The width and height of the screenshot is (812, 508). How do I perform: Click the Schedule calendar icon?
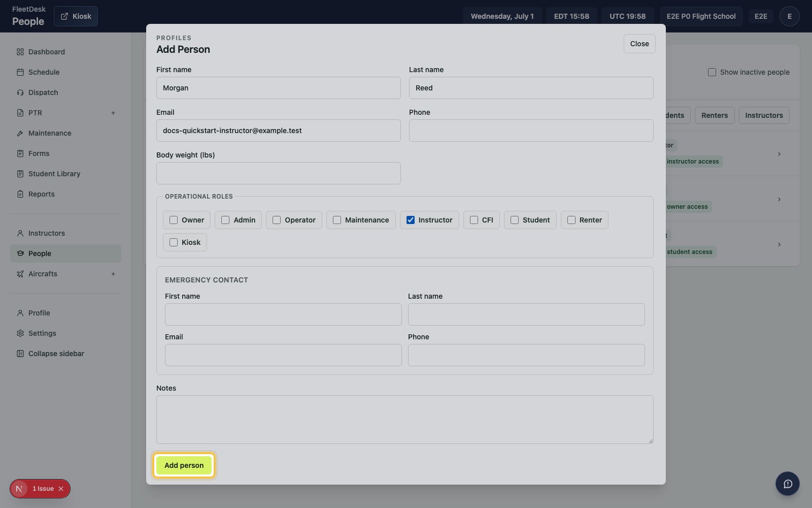pos(20,72)
